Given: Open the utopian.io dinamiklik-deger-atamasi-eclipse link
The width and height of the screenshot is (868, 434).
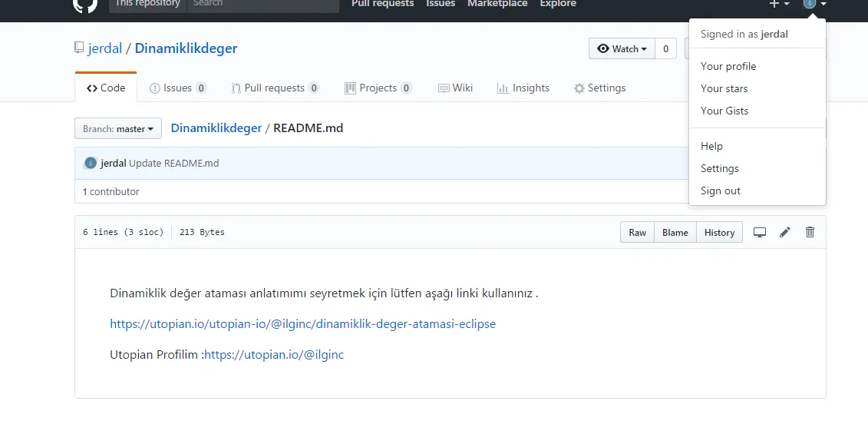Looking at the screenshot, I should click(x=303, y=323).
